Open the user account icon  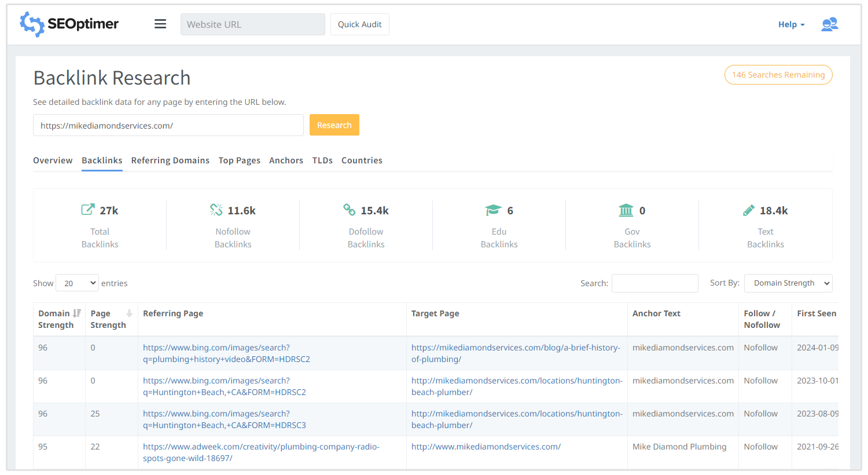coord(829,24)
